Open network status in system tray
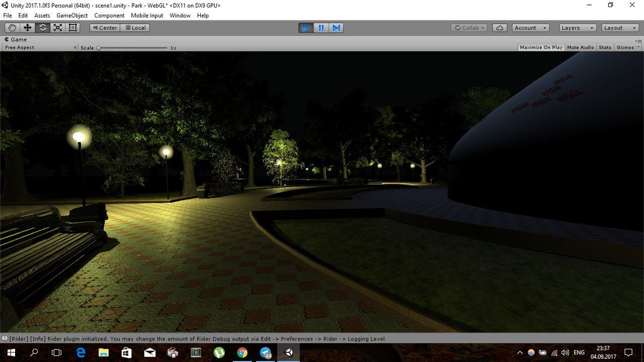644x362 pixels. pyautogui.click(x=554, y=352)
